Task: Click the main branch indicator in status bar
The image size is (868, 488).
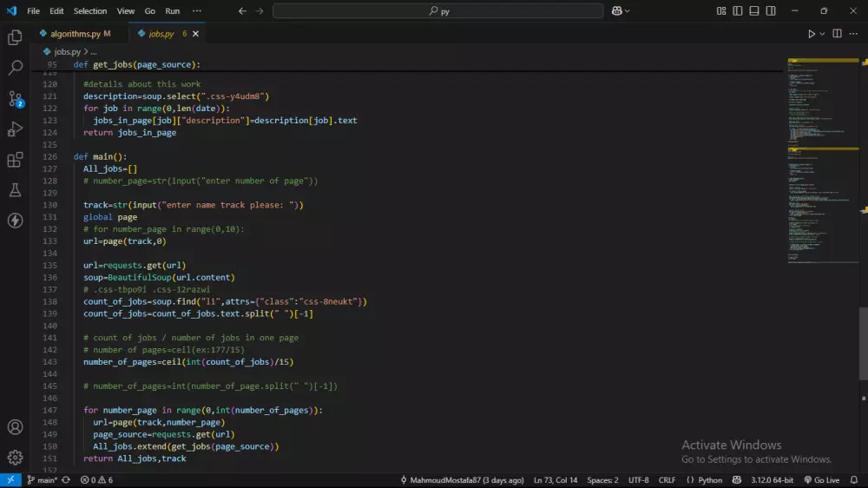Action: click(42, 480)
